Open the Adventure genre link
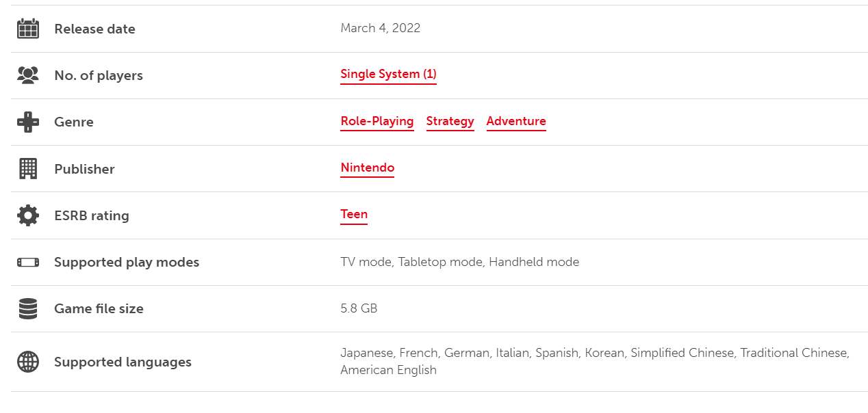The image size is (868, 413). click(516, 121)
